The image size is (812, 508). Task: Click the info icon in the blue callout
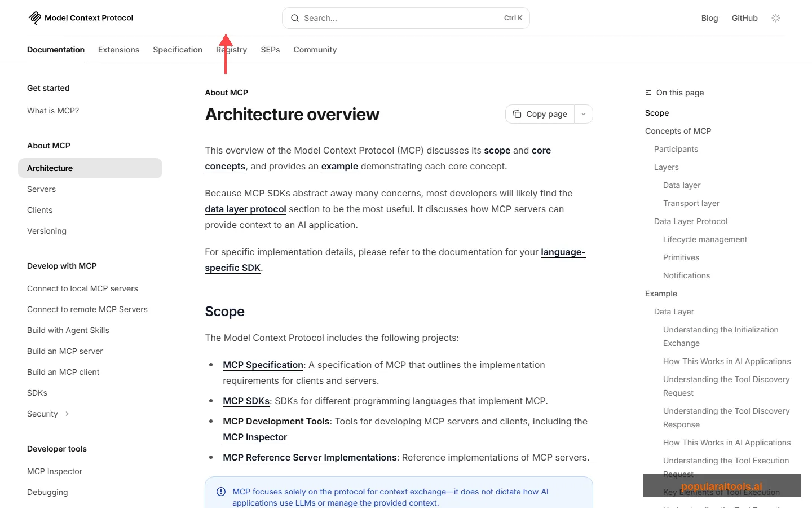(221, 491)
